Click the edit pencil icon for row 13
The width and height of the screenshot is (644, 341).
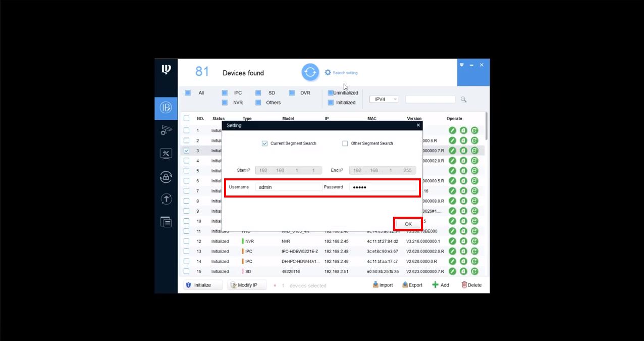click(x=452, y=251)
